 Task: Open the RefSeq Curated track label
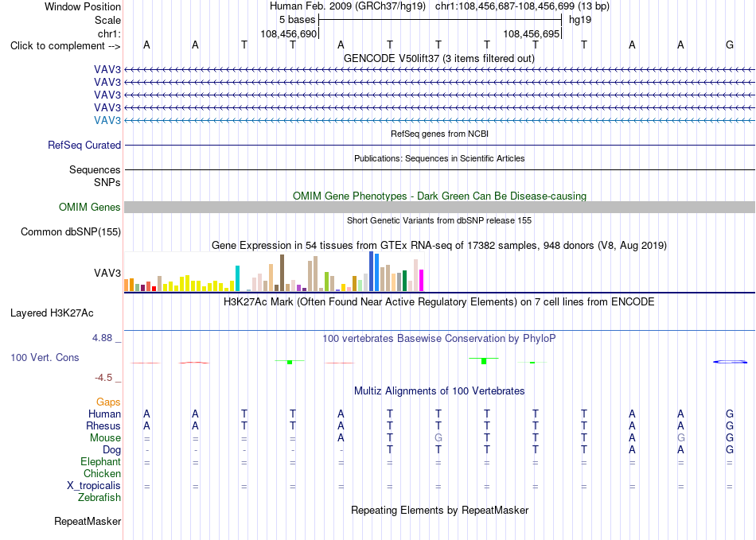(84, 145)
